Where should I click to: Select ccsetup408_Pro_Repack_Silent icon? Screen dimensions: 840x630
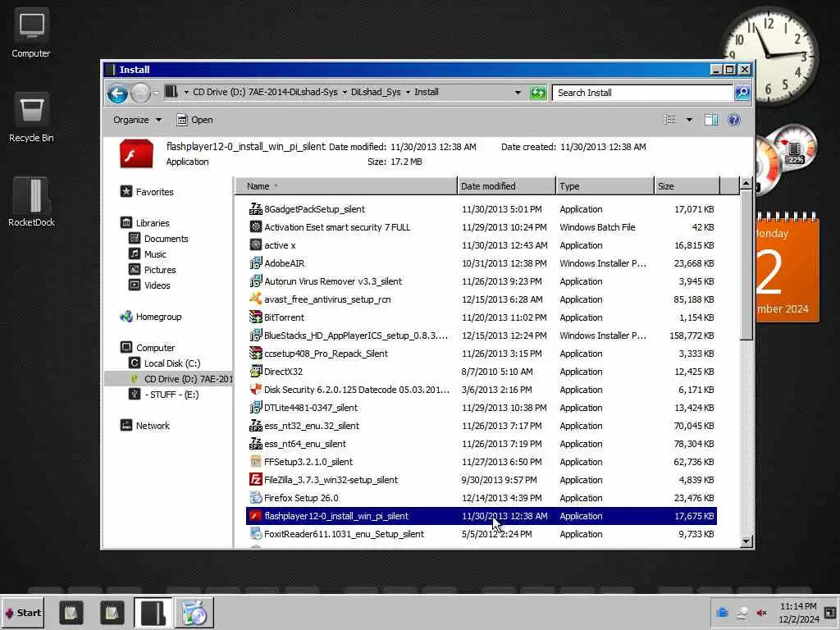point(256,353)
